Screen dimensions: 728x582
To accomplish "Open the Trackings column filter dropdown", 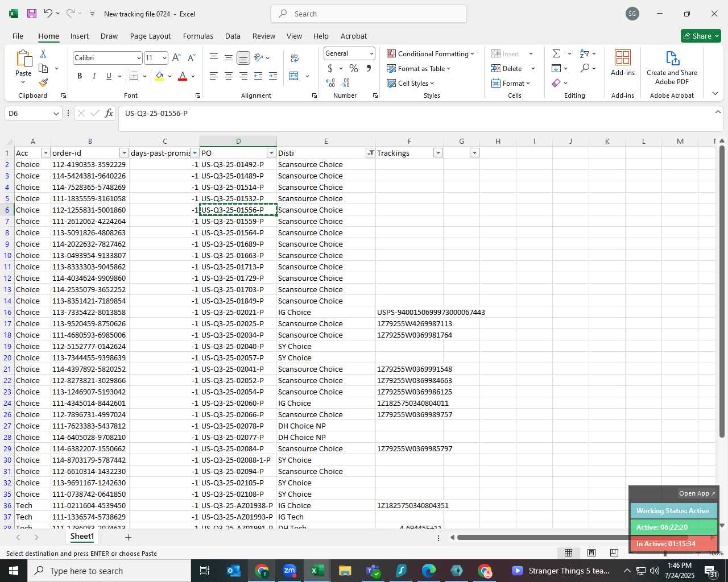I will (438, 153).
